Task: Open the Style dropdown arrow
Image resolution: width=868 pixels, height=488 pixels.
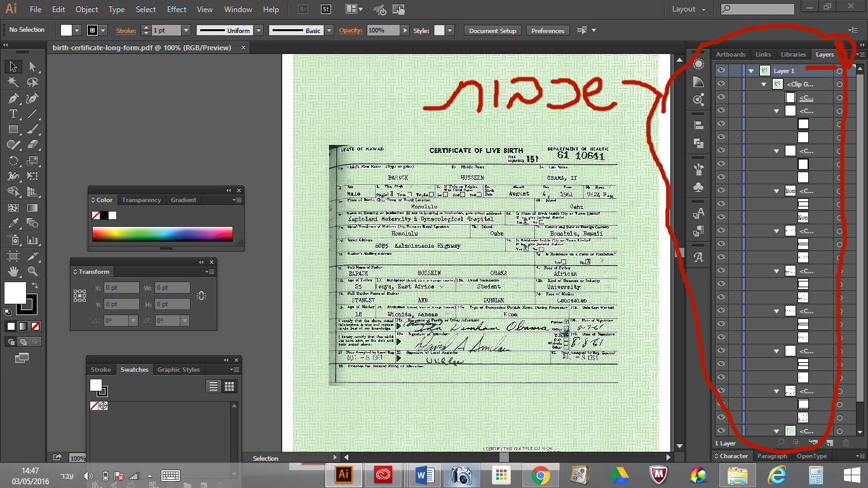Action: tap(450, 30)
